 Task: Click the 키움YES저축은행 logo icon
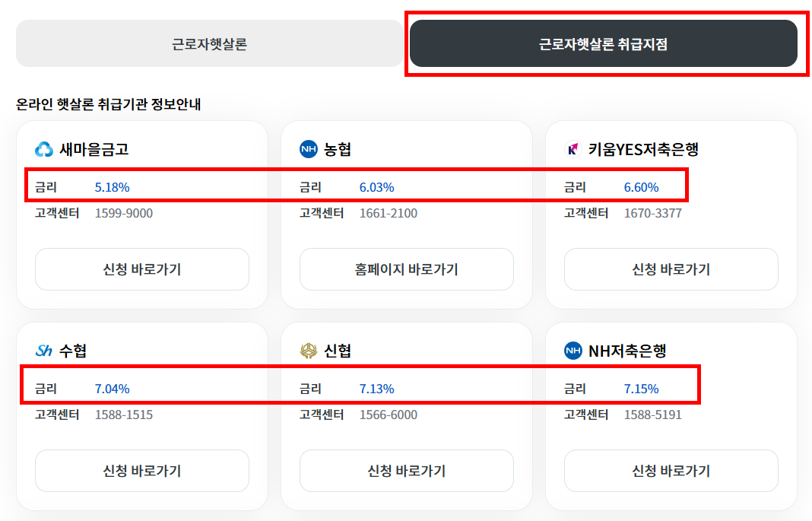tap(571, 149)
